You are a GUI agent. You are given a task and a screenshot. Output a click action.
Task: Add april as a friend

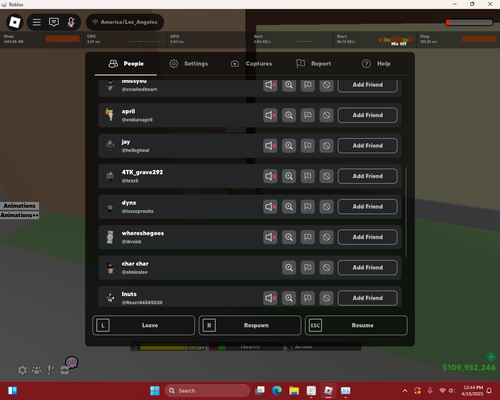tap(368, 115)
